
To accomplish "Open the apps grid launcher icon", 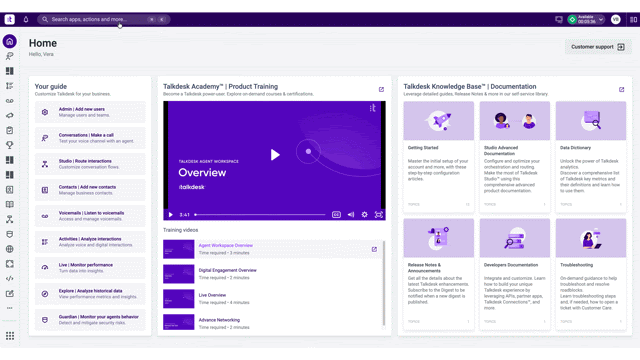I will 10,336.
